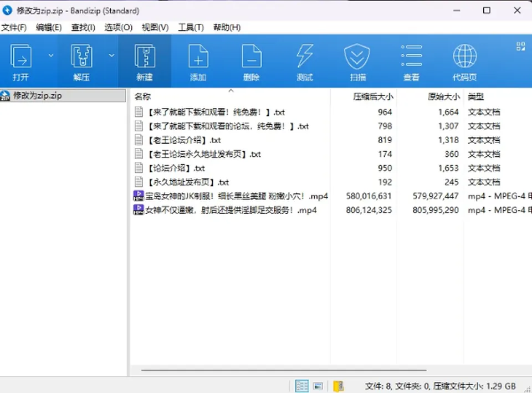Image resolution: width=532 pixels, height=393 pixels.
Task: Toggle the sort arrow above the 名称 column
Action: tap(231, 90)
